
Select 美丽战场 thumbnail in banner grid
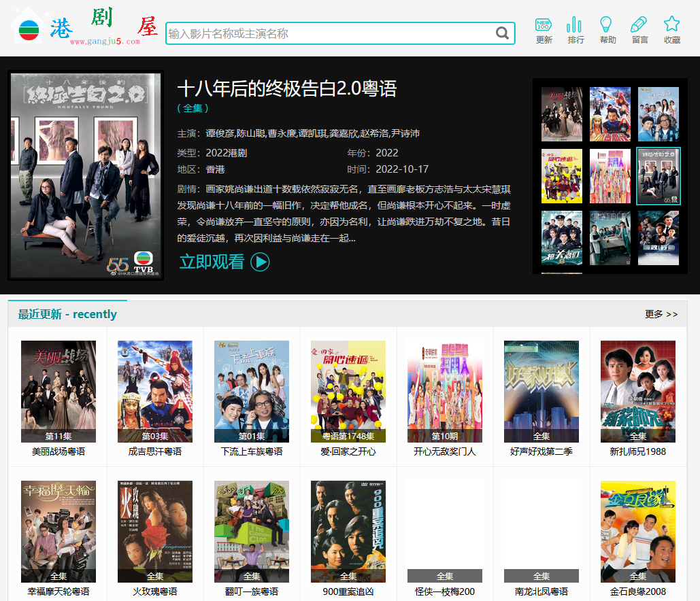pos(562,114)
